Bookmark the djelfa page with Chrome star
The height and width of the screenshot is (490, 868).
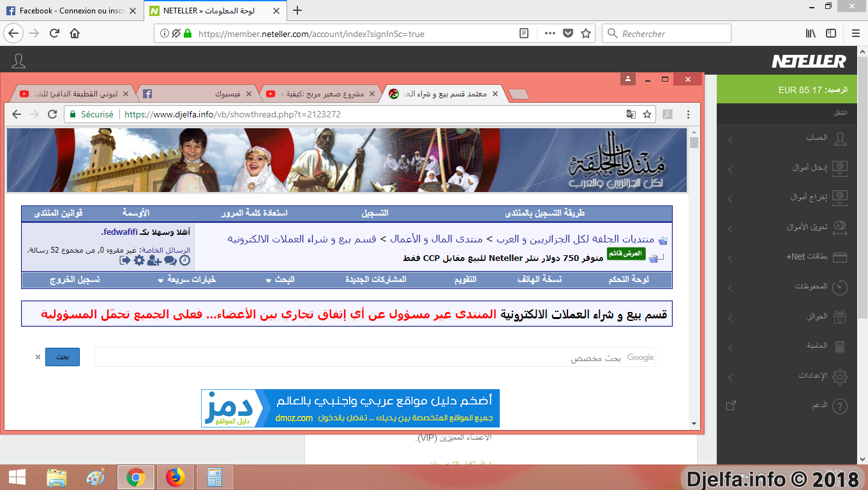coord(647,114)
